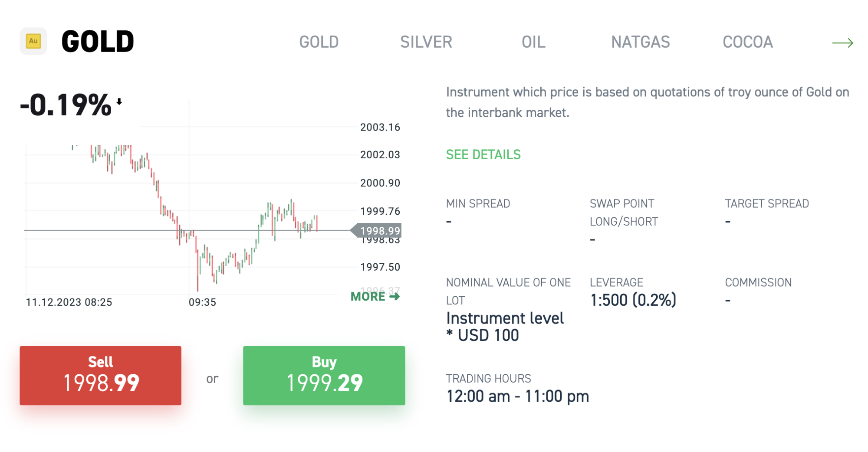Open SEE DETAILS for Gold instrument
The width and height of the screenshot is (868, 452).
tap(483, 154)
